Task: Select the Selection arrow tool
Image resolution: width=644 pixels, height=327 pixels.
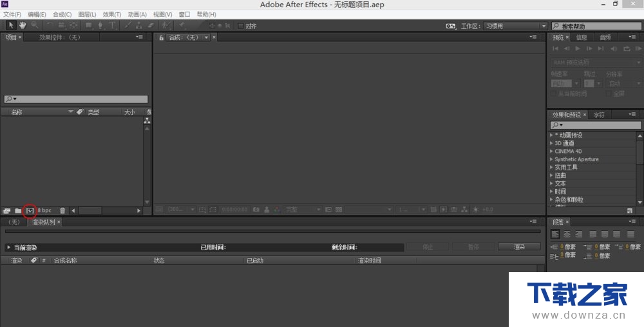Action: point(11,26)
